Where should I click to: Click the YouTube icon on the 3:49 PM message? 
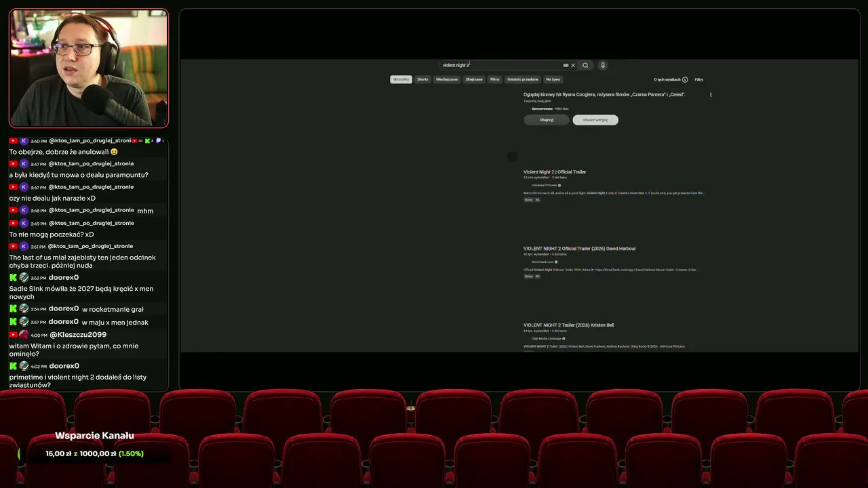[13, 223]
